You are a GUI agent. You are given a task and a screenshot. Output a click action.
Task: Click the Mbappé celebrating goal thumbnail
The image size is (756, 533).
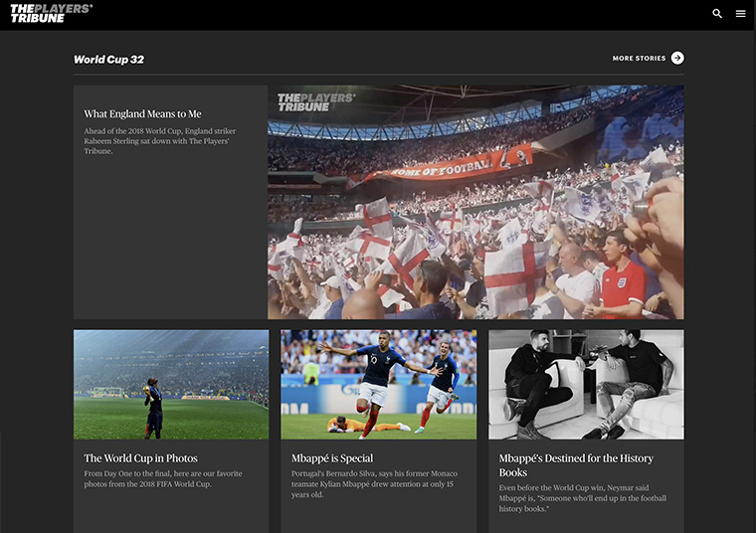[378, 384]
